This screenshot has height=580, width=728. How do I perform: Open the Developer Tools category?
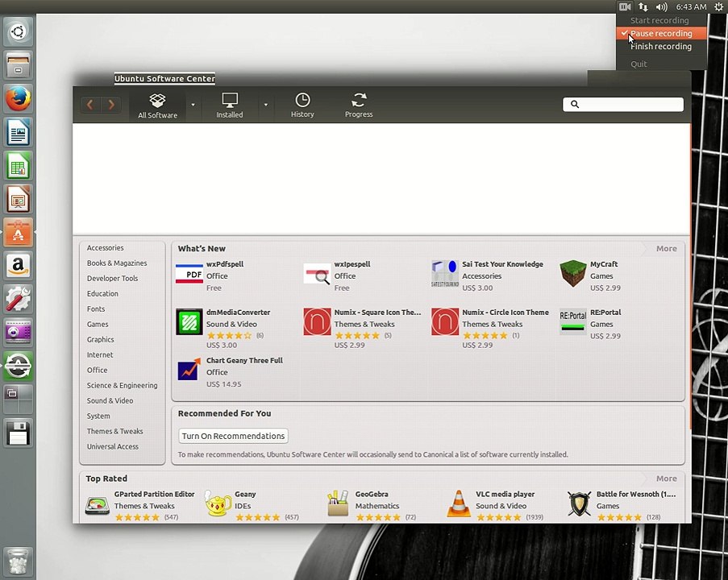coord(112,279)
